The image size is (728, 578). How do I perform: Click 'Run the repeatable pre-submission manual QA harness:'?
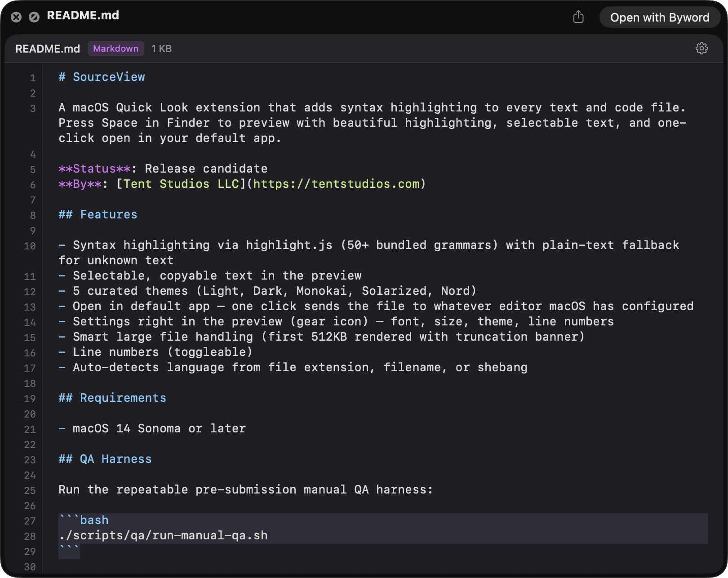(246, 489)
